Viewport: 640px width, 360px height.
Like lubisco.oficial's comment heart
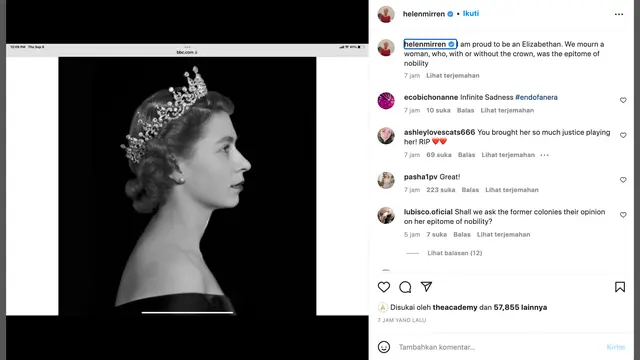point(623,215)
